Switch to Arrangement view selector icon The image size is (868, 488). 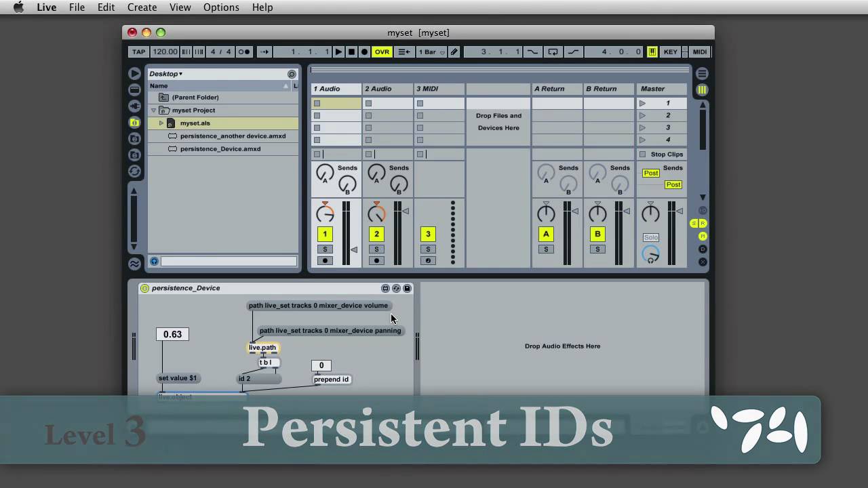[702, 73]
